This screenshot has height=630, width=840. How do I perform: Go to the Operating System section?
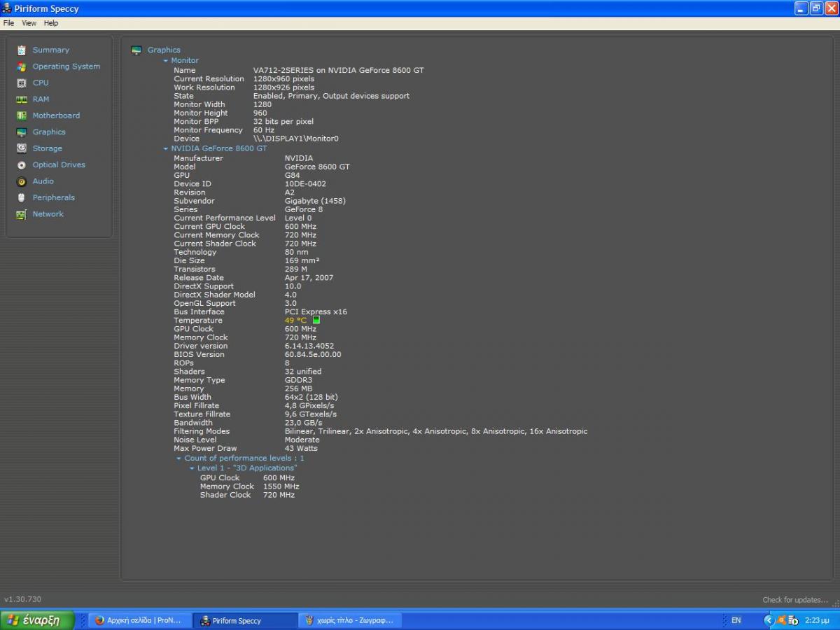tap(66, 66)
